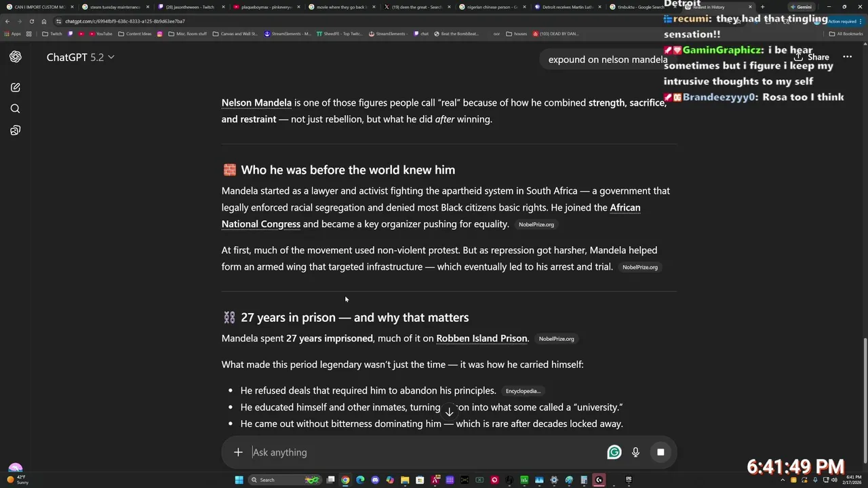Click the browser back arrow
Image resolution: width=868 pixels, height=488 pixels.
click(7, 21)
